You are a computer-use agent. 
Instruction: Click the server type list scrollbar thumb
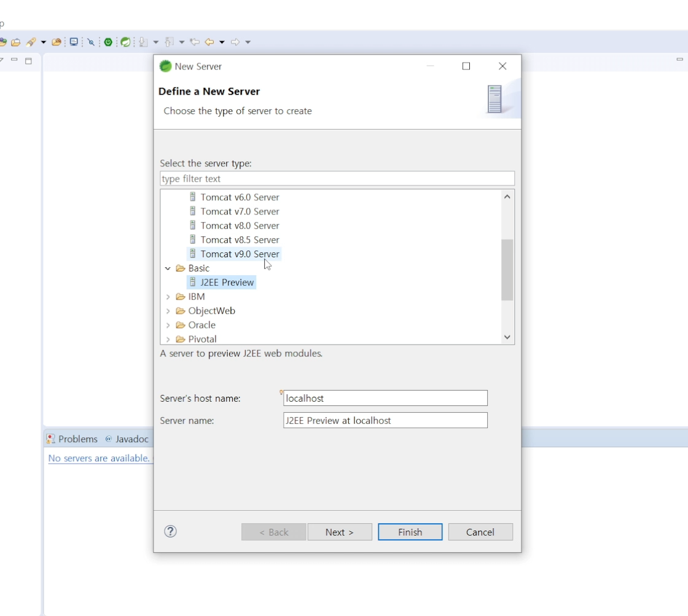coord(507,270)
